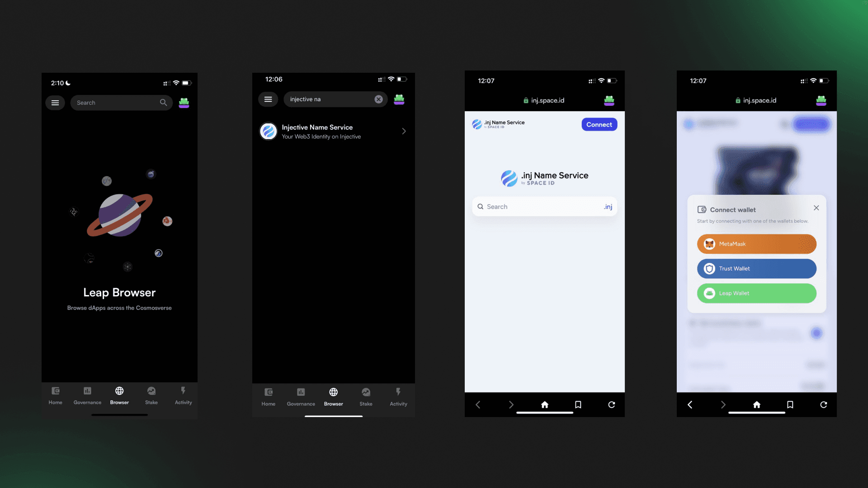Image resolution: width=868 pixels, height=488 pixels.
Task: Choose Leap Wallet
Action: [x=756, y=293]
